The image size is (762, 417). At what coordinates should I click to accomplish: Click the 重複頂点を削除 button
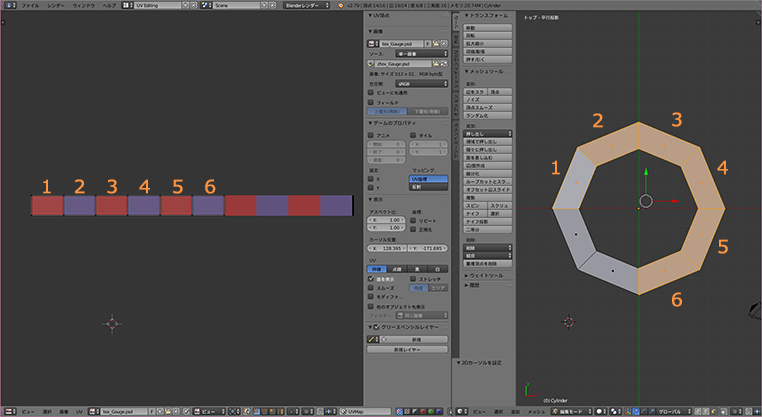click(488, 263)
